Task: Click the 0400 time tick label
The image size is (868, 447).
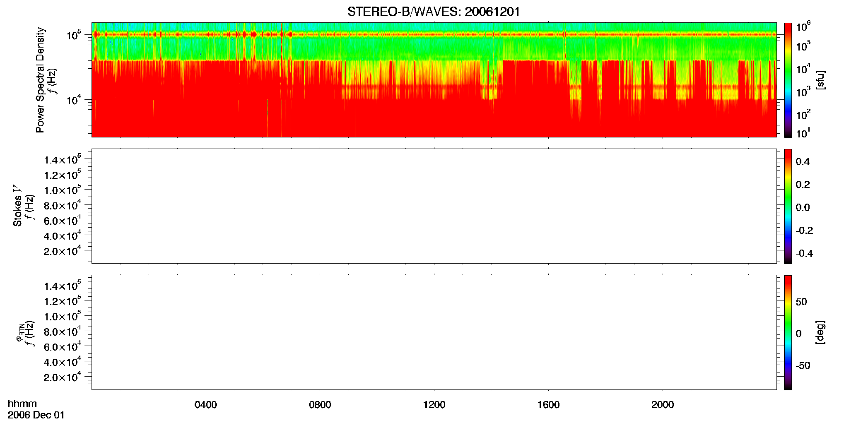Action: tap(206, 405)
